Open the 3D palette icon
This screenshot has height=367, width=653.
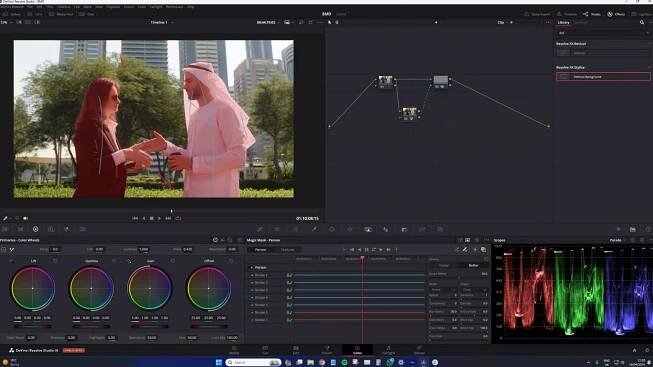click(x=440, y=229)
